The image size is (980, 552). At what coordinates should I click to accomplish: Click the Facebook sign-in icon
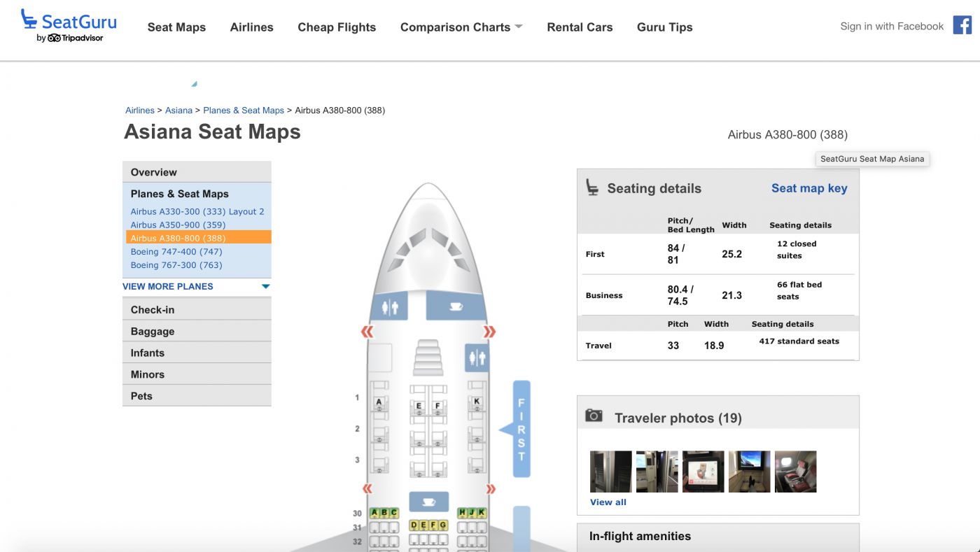coord(962,26)
